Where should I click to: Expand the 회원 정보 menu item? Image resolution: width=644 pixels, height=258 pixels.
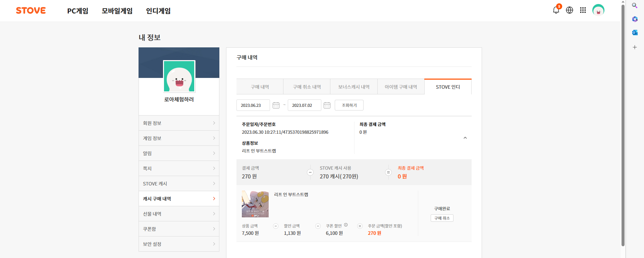tap(179, 123)
